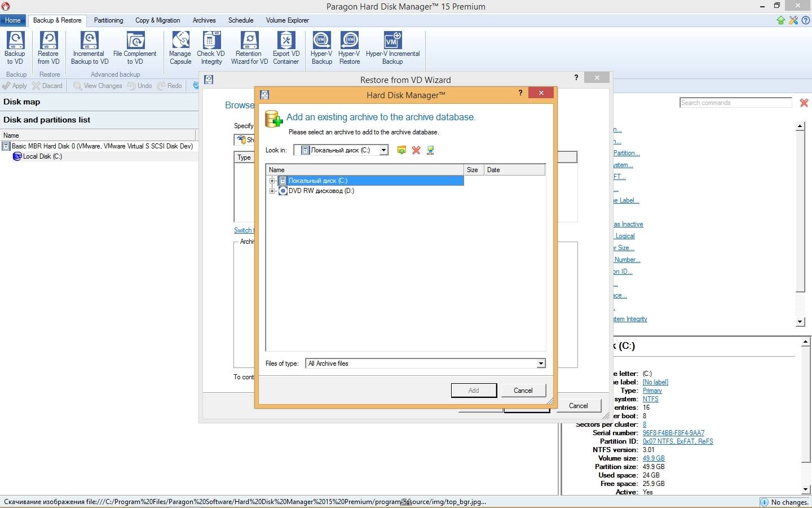Click the Search commands field
This screenshot has width=812, height=508.
tap(736, 103)
